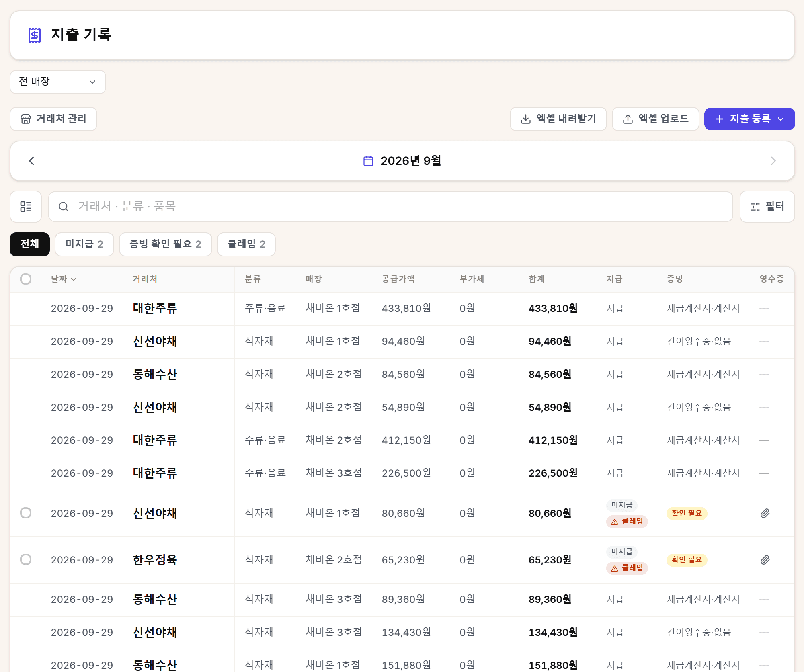Image resolution: width=804 pixels, height=672 pixels.
Task: Click the receipt icon beside 지출 기록
Action: 35,35
